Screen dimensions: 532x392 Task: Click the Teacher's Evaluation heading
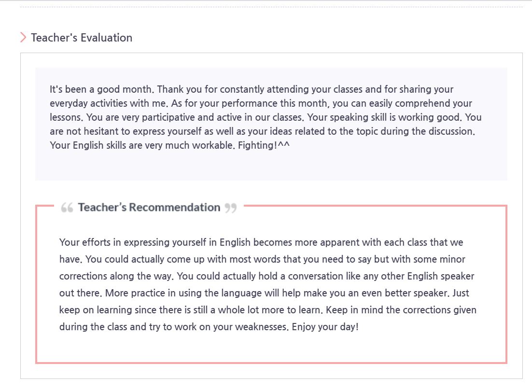tap(82, 38)
